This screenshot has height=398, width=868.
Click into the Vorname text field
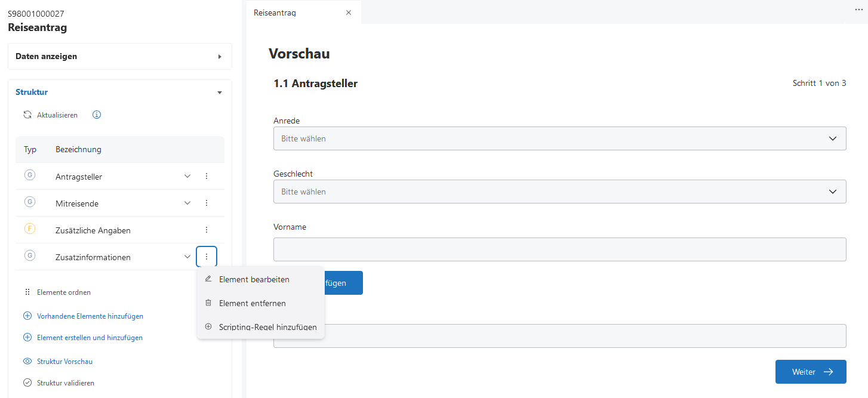coord(559,249)
